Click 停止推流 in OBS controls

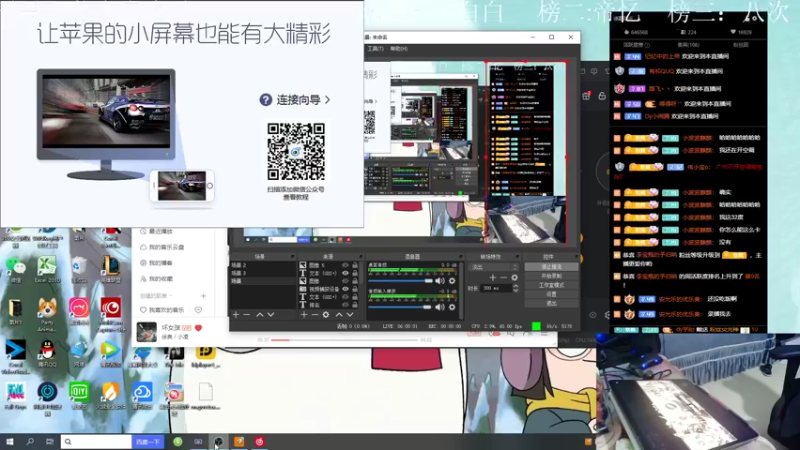click(551, 267)
